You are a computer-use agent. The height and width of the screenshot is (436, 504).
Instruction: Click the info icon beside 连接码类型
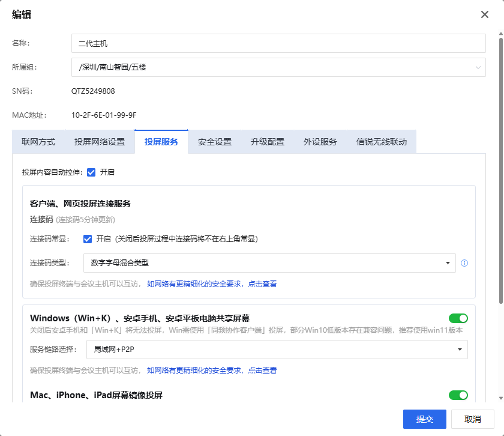click(464, 263)
